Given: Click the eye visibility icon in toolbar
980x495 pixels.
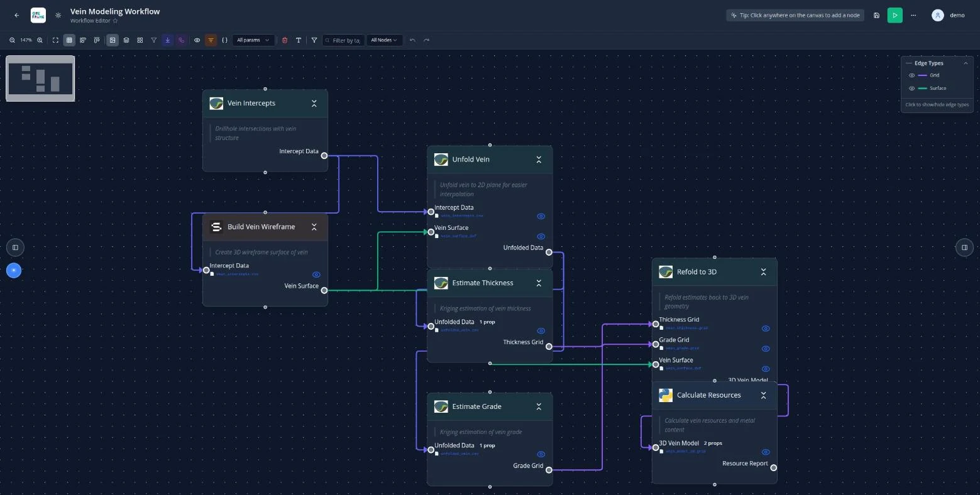Looking at the screenshot, I should [x=197, y=40].
